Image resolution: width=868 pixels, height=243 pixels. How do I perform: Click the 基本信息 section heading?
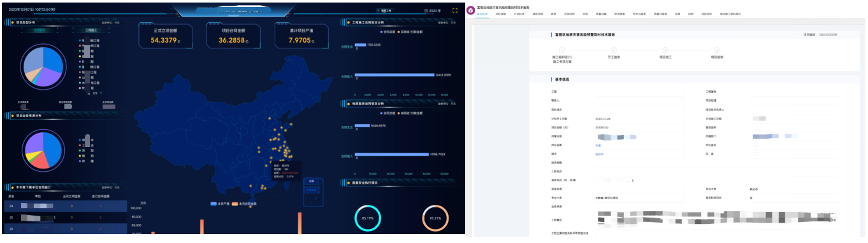(x=563, y=80)
